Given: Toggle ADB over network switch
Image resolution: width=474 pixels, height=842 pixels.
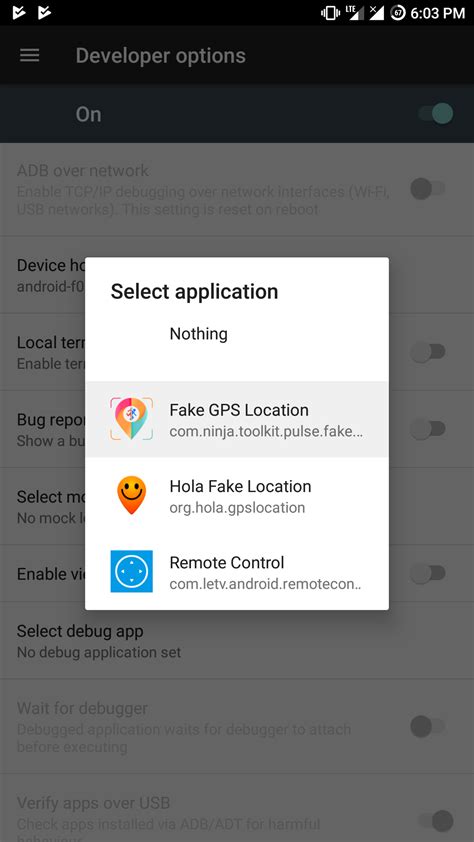Looking at the screenshot, I should coord(428,188).
